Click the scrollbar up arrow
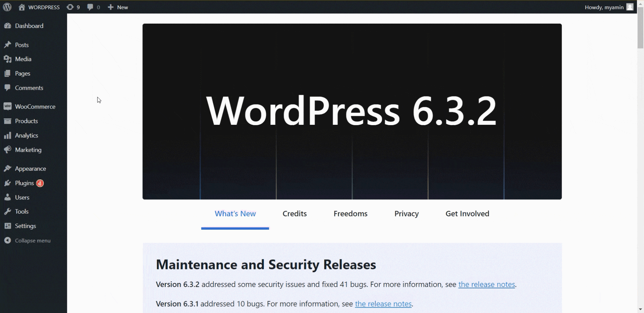Viewport: 644px width, 313px height. pyautogui.click(x=640, y=4)
